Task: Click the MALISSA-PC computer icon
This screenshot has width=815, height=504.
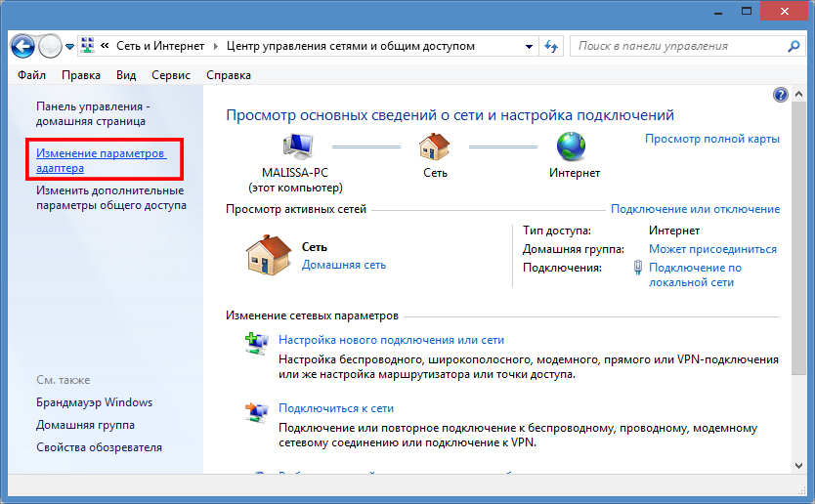Action: coord(298,146)
